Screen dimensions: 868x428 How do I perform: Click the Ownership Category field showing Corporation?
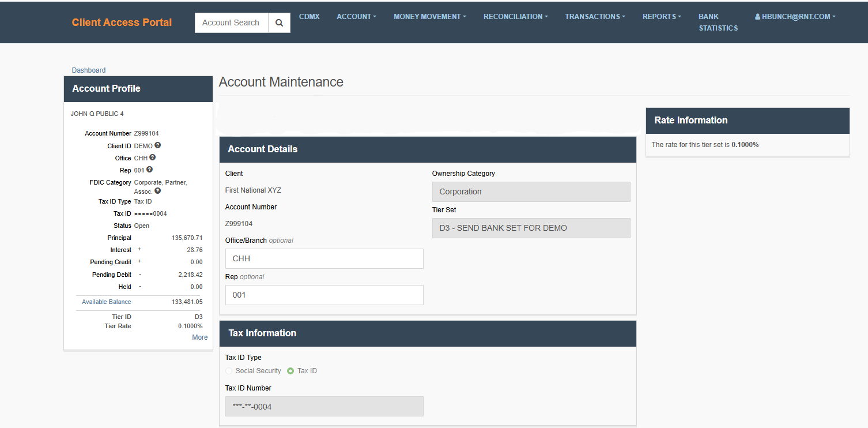531,192
